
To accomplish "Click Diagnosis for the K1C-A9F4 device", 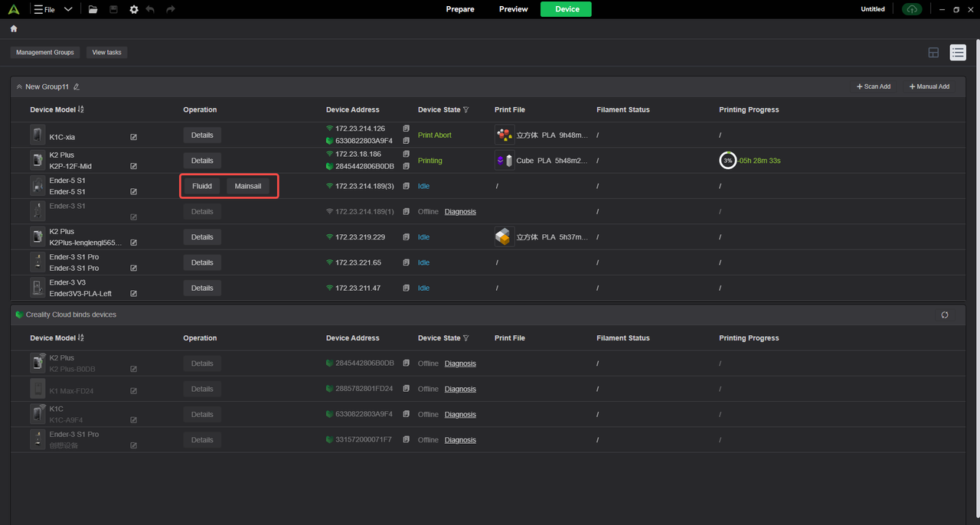I will [x=460, y=414].
